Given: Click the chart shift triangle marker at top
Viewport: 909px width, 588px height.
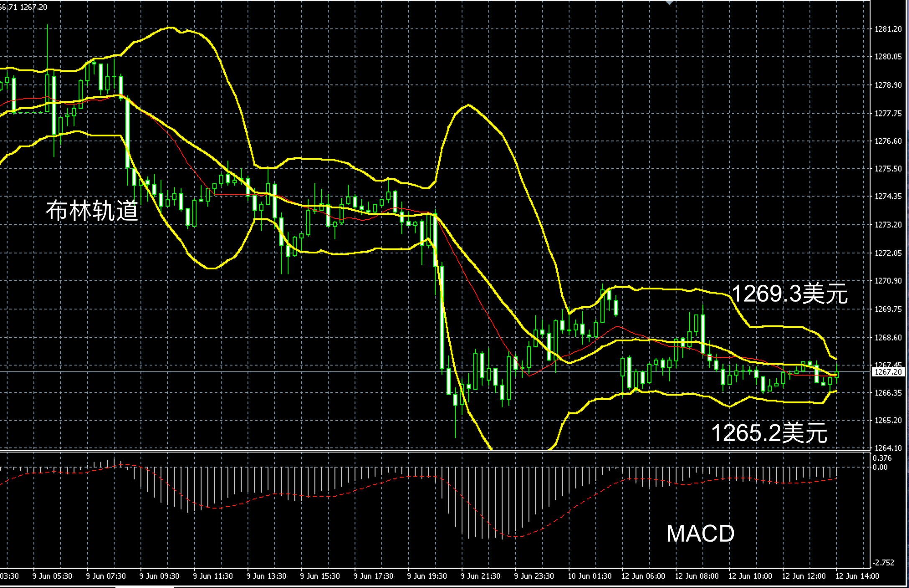Looking at the screenshot, I should point(669,3).
